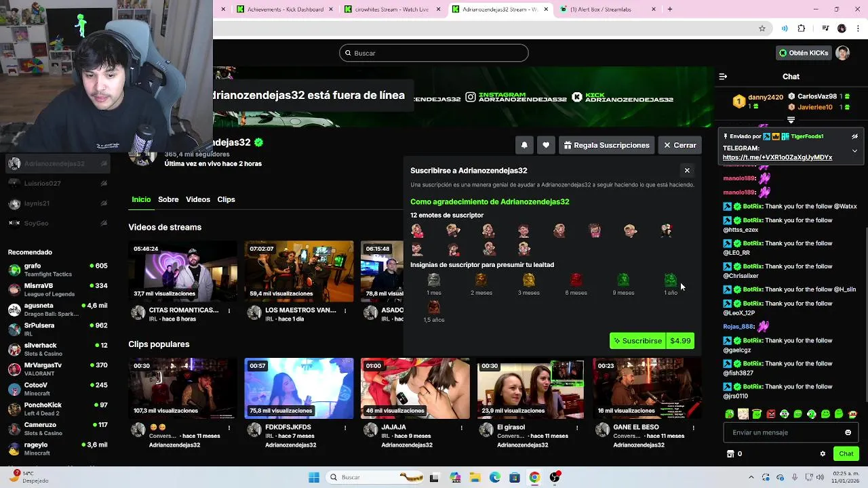This screenshot has height=488, width=868.
Task: Open silverhack Slots & Casino channel
Action: coord(58,349)
